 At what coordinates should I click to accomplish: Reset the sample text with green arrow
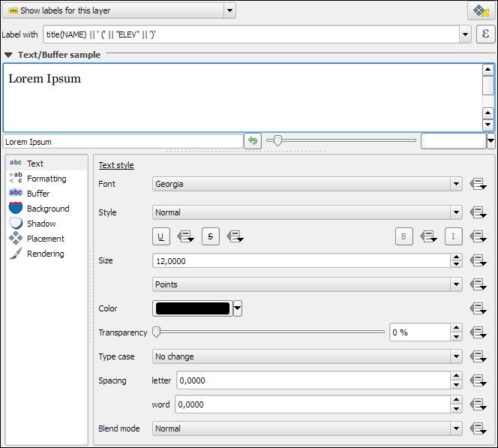tap(253, 141)
